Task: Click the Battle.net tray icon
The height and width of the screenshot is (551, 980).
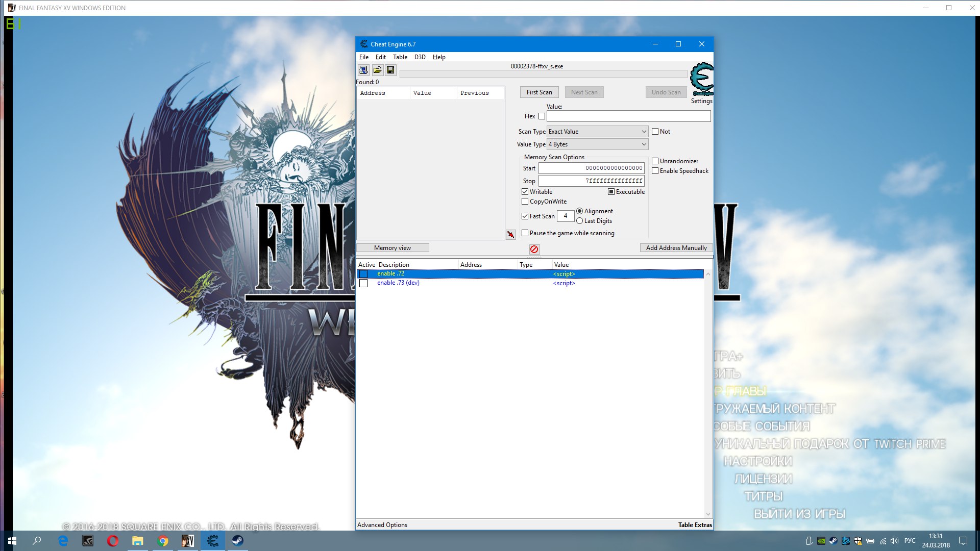Action: pos(846,541)
